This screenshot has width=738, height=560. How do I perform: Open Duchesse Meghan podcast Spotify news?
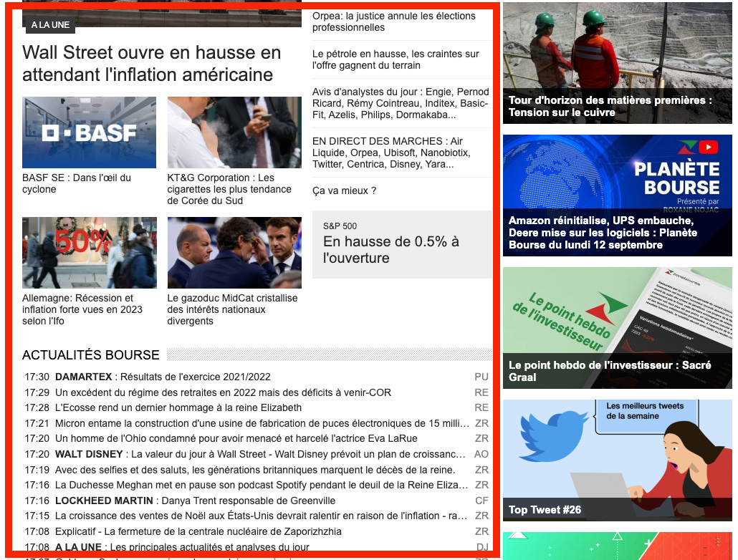point(262,485)
